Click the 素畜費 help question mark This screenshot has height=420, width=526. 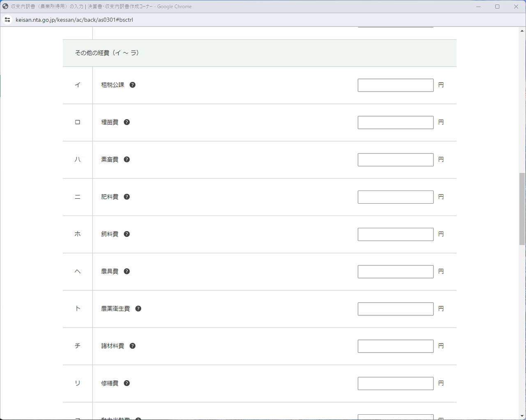(127, 160)
